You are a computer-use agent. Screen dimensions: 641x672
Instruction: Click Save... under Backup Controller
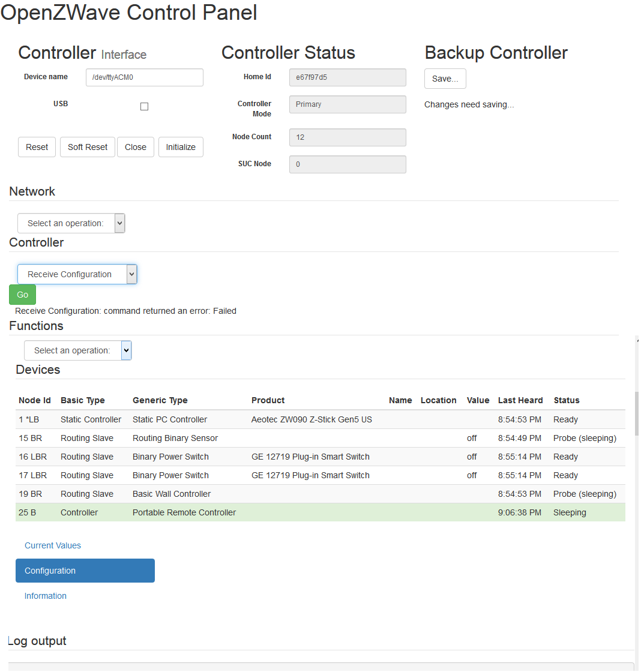click(445, 78)
